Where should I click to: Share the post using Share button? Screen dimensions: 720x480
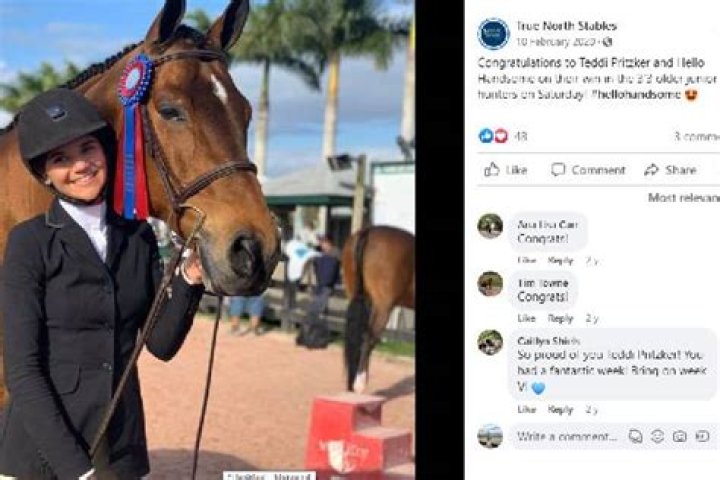pos(670,170)
